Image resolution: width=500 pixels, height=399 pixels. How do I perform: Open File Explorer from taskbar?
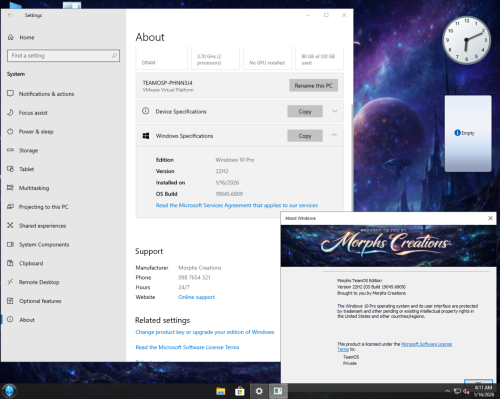click(220, 391)
